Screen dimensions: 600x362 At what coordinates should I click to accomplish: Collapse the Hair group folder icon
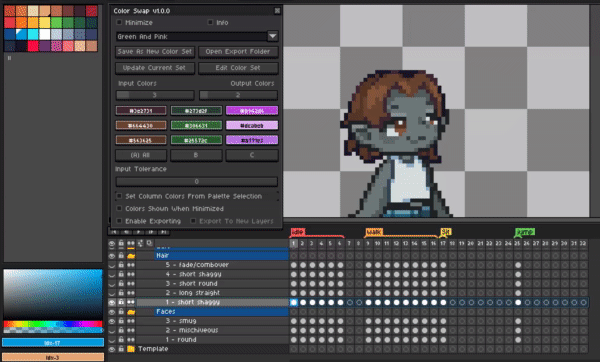point(131,256)
